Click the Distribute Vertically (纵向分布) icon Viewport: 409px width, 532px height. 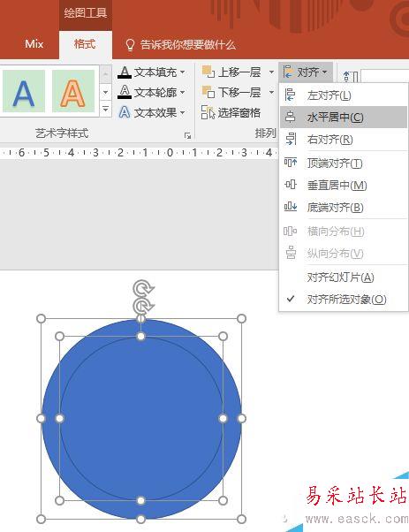[291, 253]
